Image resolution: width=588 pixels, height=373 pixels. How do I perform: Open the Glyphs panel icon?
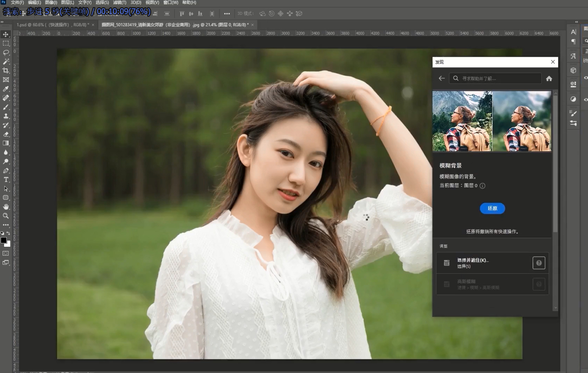pos(573,56)
